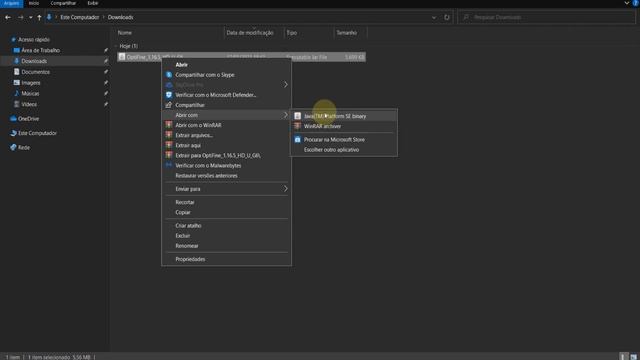The height and width of the screenshot is (360, 640).
Task: Expand the ribbon with the chevron
Action: (627, 3)
